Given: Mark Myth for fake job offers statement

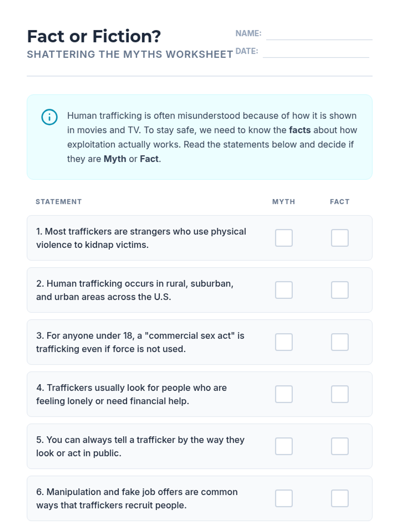Looking at the screenshot, I should coord(284,498).
